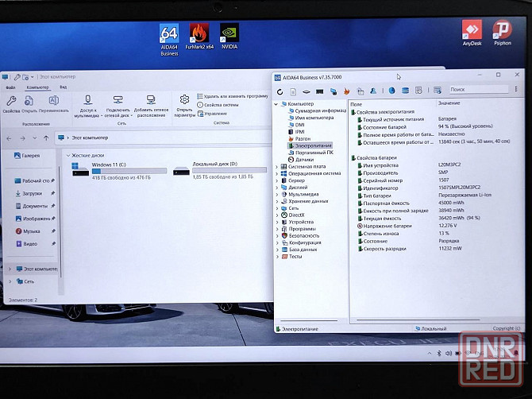Click Explorer address bar Этот компьютер
Image resolution: width=532 pixels, height=399 pixels.
tap(90, 138)
